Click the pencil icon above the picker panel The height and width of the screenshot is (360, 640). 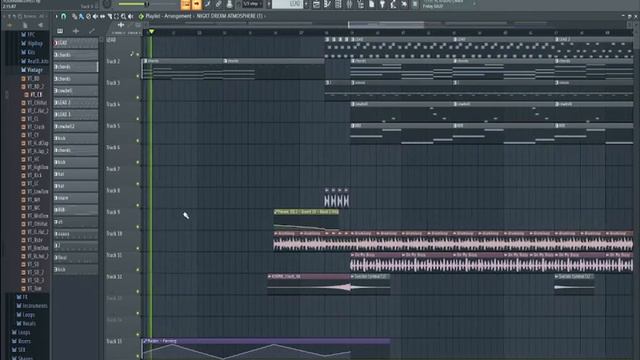91,31
